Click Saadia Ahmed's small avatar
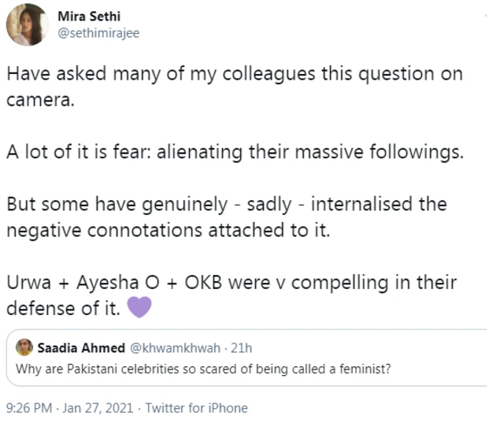504x423 pixels. point(24,347)
